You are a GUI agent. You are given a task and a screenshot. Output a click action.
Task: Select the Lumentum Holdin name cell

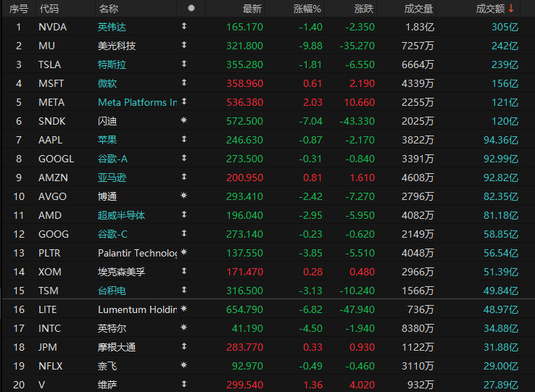point(137,309)
